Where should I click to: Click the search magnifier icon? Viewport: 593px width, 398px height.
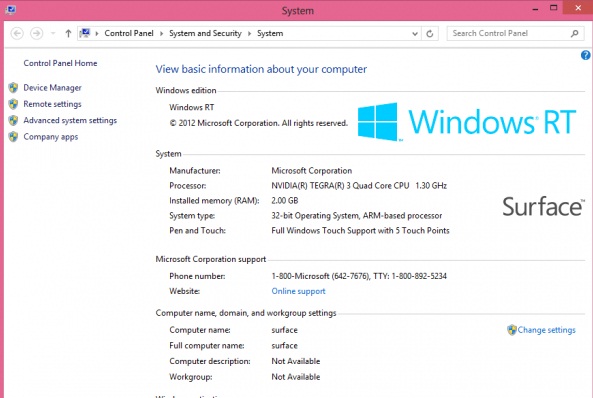tap(574, 33)
